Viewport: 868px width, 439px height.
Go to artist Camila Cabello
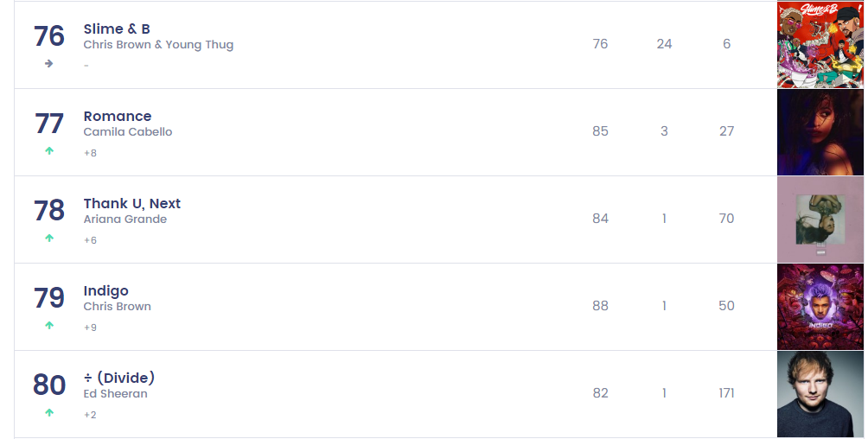[128, 132]
